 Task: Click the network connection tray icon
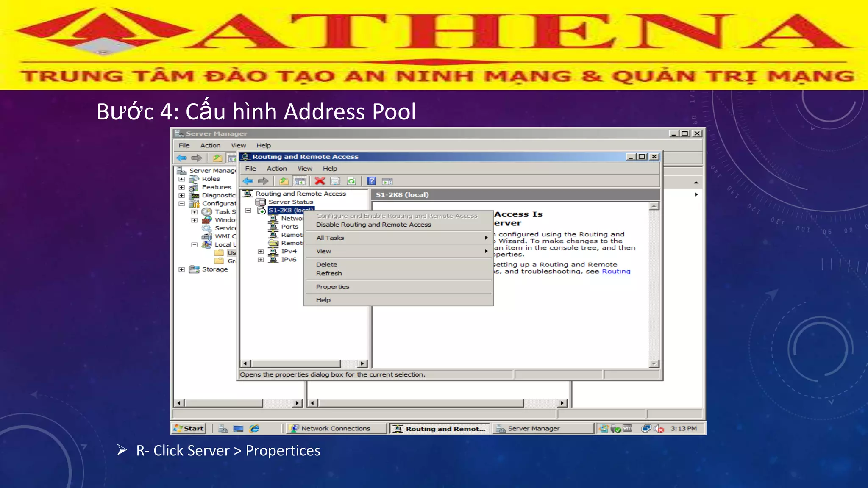(646, 429)
